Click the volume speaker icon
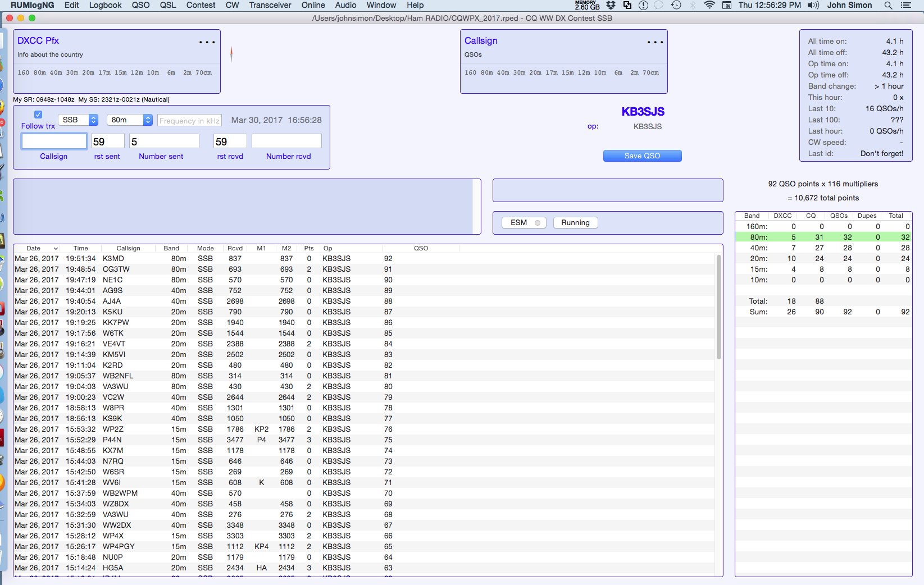This screenshot has height=585, width=924. pyautogui.click(x=813, y=5)
